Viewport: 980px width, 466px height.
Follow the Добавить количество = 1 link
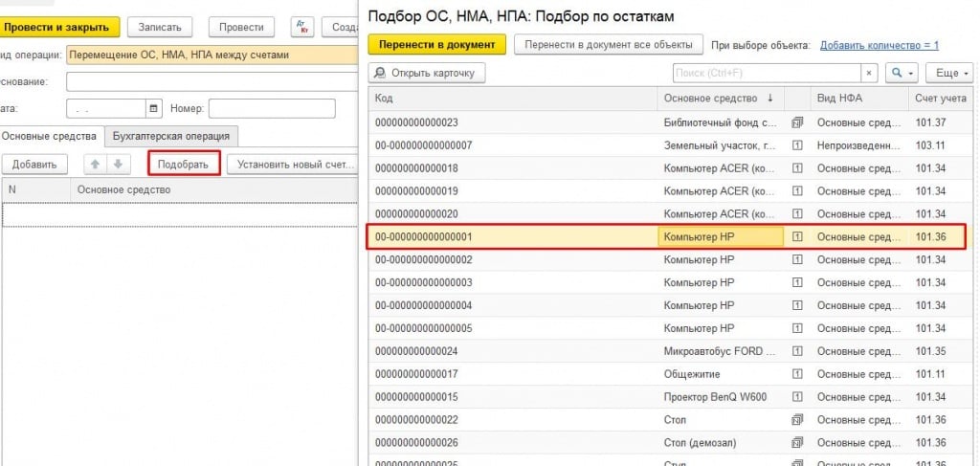tap(879, 45)
